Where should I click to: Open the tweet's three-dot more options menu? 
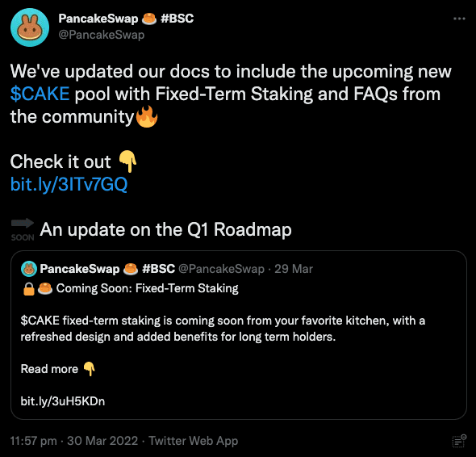tap(459, 19)
